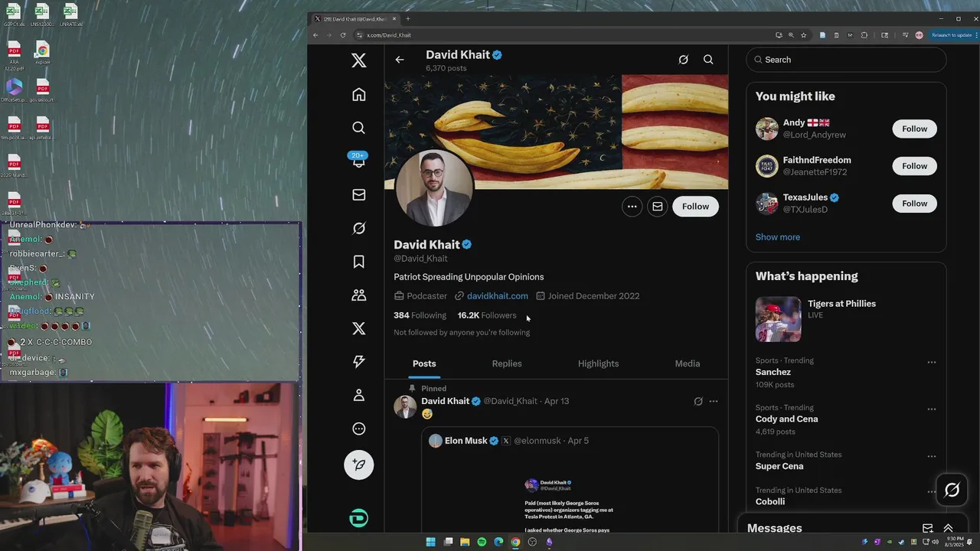Screen dimensions: 980x551
Task: Message David Khait via envelope button
Action: [x=658, y=207]
